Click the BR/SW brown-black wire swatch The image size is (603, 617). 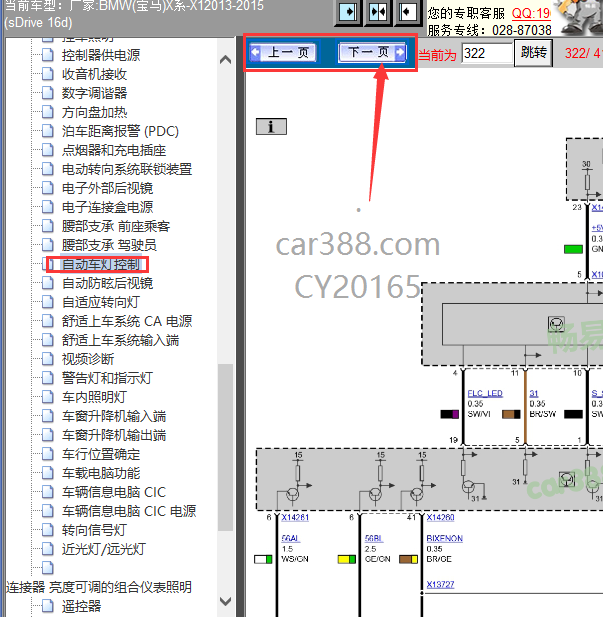pyautogui.click(x=511, y=414)
